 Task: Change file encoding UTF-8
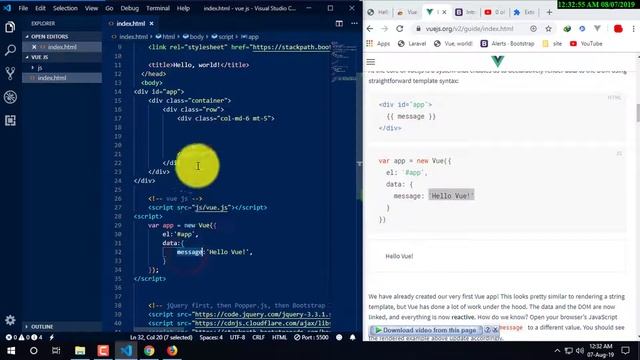click(x=237, y=338)
